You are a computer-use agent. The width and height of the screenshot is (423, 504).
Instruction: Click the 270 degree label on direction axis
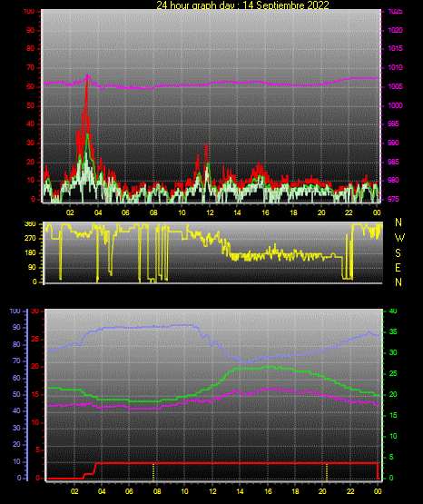(x=30, y=239)
